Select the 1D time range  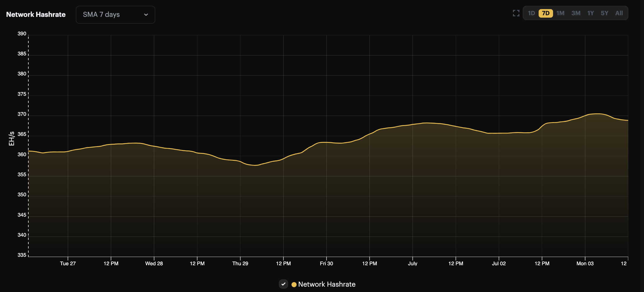tap(532, 13)
